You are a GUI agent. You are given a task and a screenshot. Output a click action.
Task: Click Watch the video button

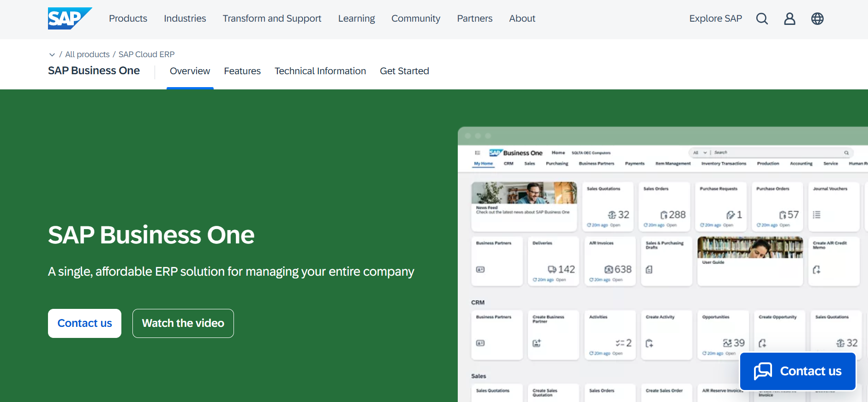click(x=183, y=323)
